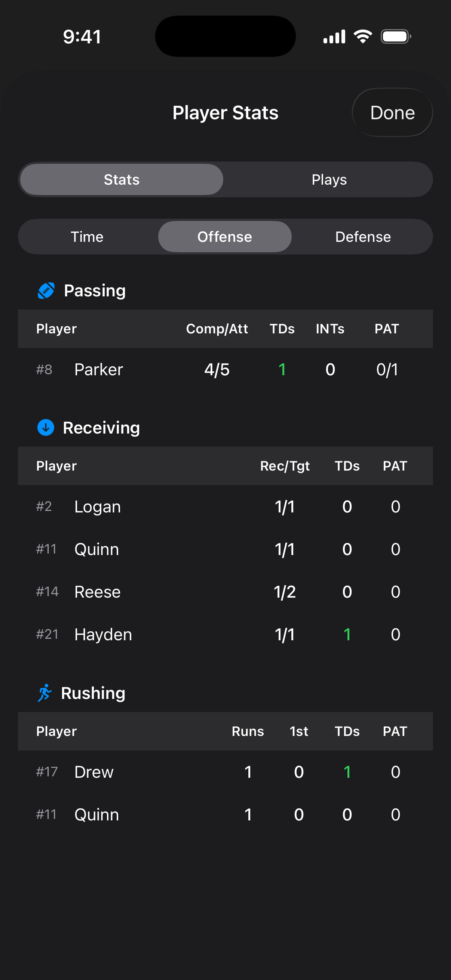Tap the Done button
This screenshot has height=980, width=451.
392,112
